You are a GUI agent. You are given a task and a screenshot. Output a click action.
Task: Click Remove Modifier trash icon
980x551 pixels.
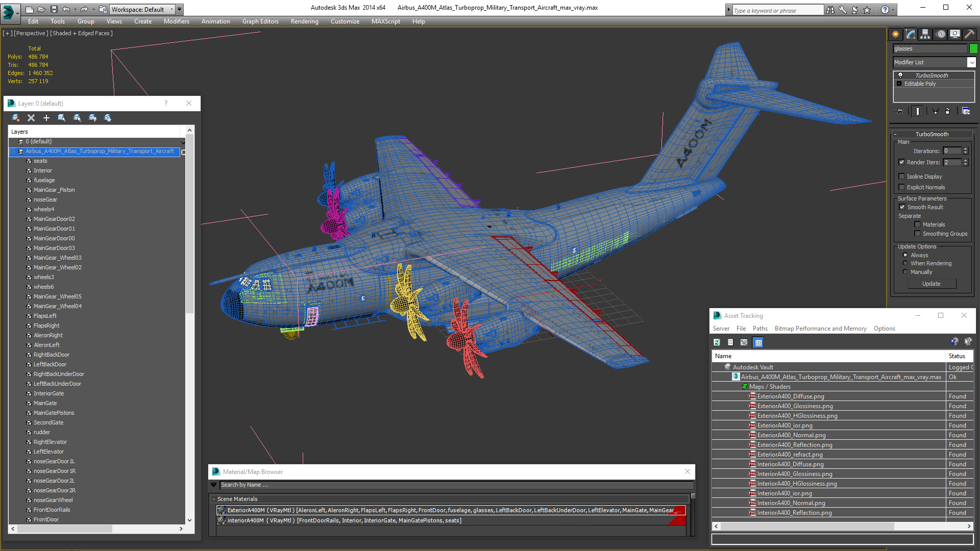[x=948, y=111]
